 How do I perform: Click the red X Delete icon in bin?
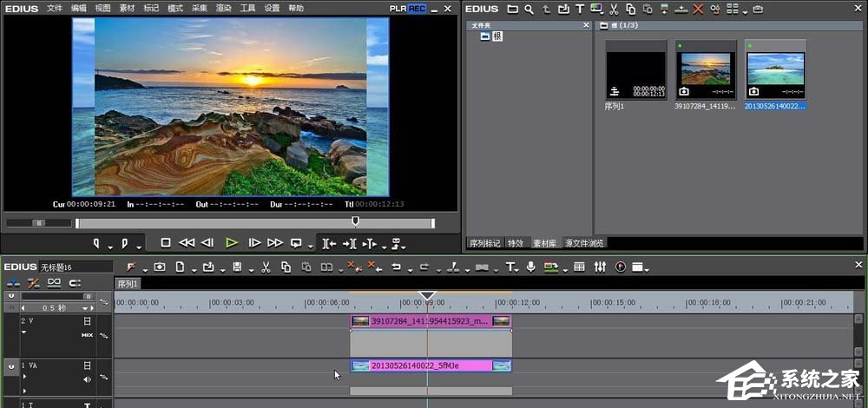coord(698,9)
